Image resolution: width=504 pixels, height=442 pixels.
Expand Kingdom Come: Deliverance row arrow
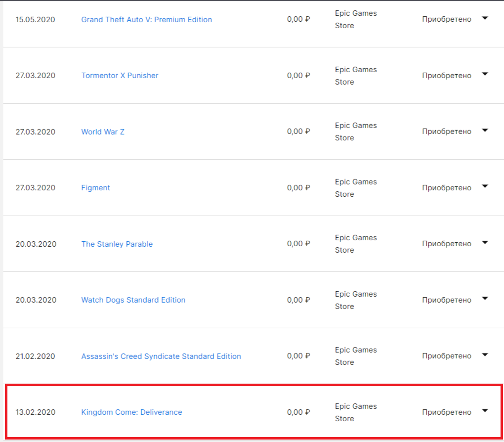[x=485, y=411]
